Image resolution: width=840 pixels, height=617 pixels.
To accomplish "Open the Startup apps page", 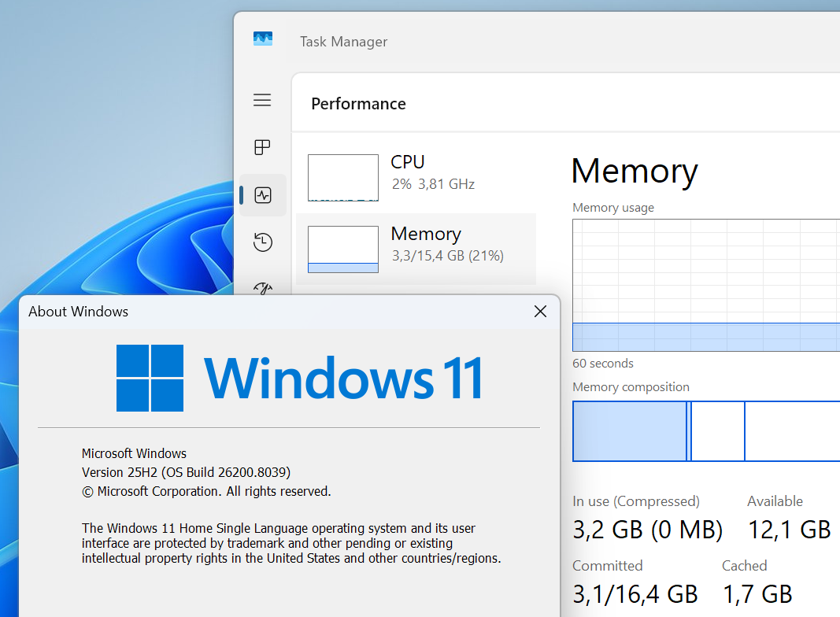I will 262,289.
